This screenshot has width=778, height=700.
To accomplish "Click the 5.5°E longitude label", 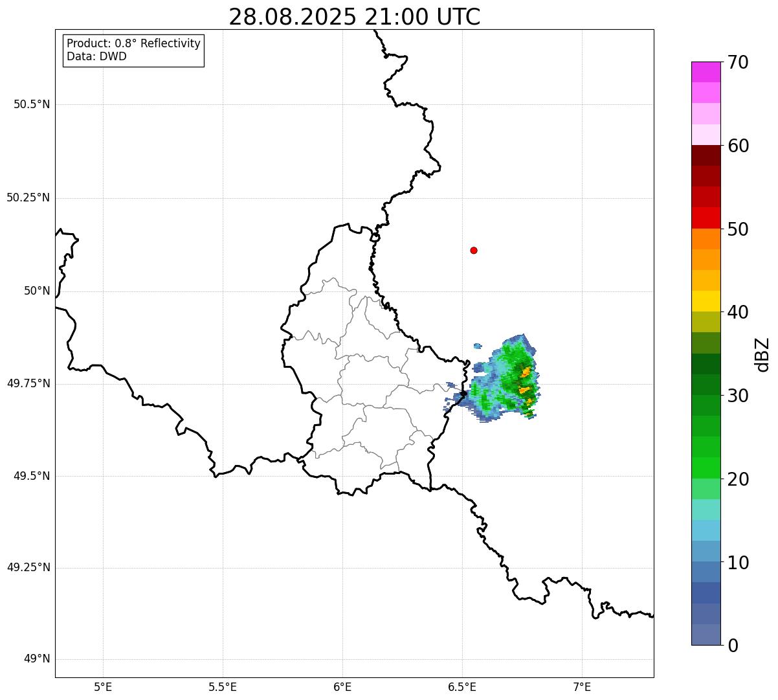I will 223,686.
